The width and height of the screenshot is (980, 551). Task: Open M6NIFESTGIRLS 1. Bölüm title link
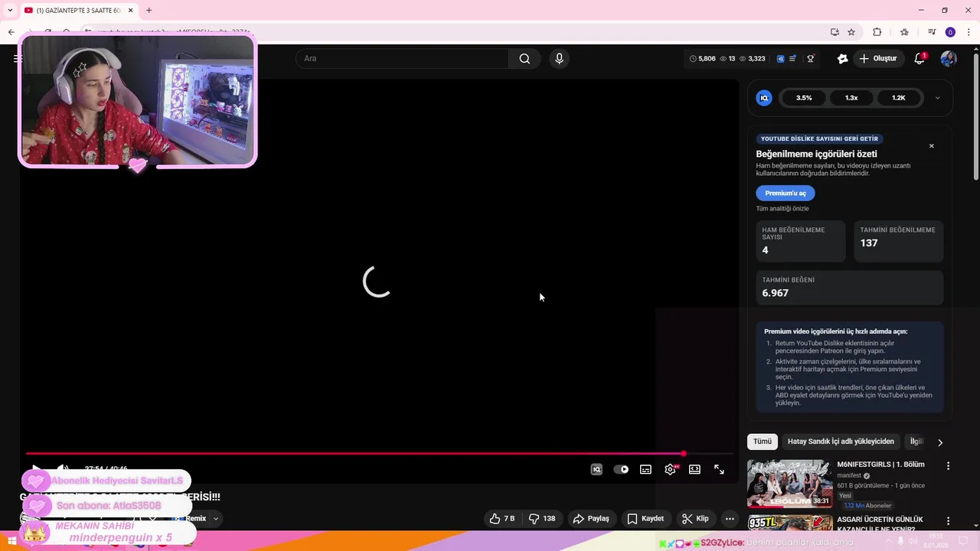[x=880, y=465]
